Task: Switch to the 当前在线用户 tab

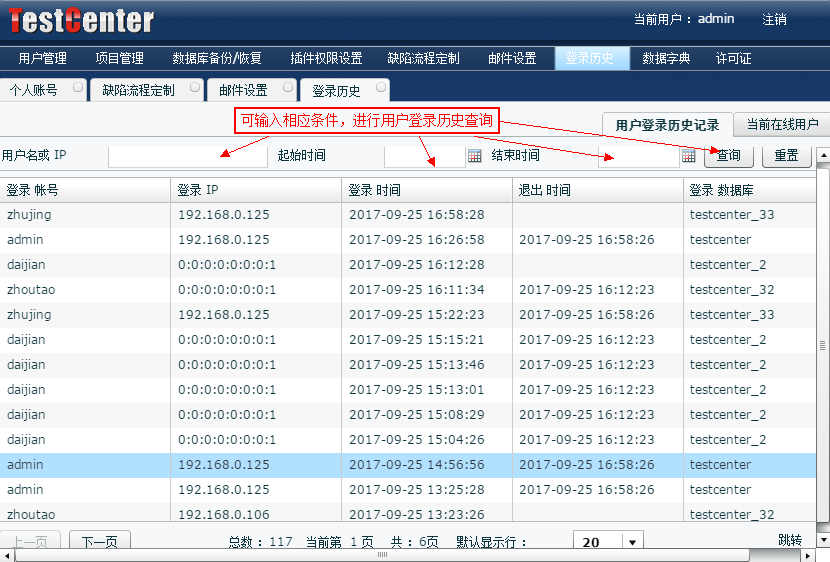Action: 782,125
